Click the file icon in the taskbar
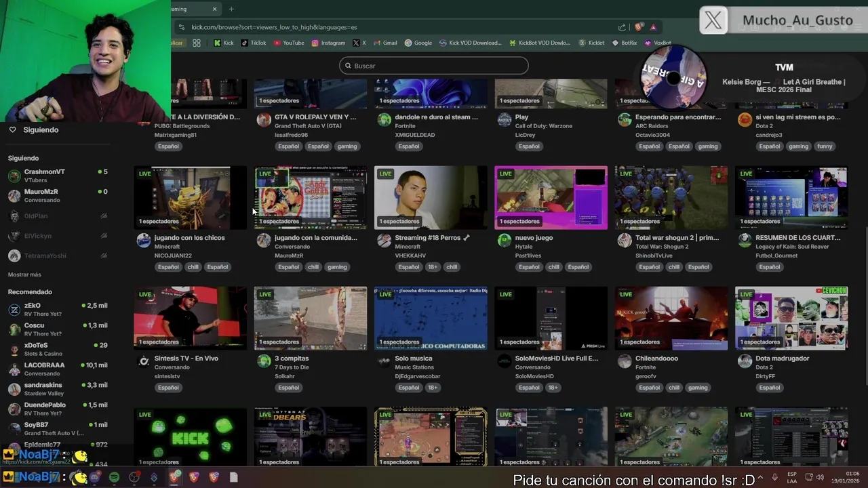Screen dimensions: 868x488 tap(233, 477)
